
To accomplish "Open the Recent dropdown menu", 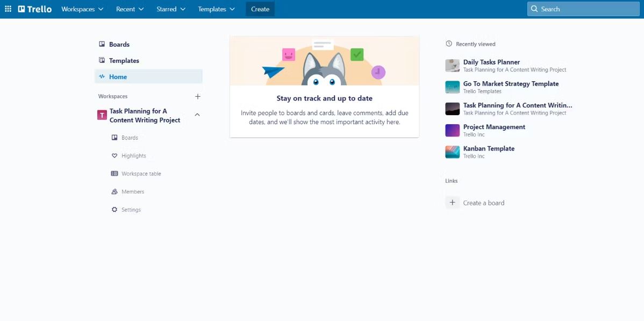I will tap(130, 9).
